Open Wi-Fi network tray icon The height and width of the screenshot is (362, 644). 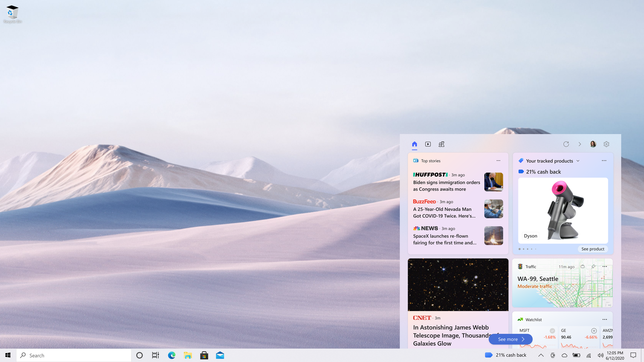(x=589, y=355)
